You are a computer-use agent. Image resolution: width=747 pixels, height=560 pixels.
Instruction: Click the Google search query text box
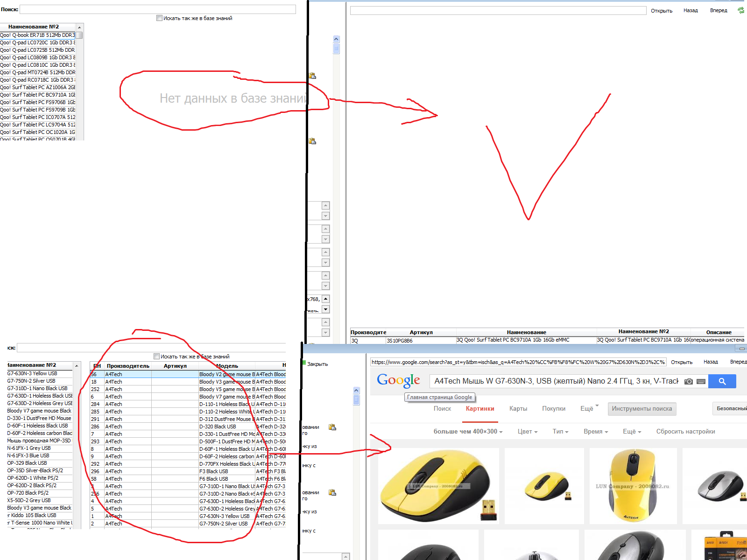coord(556,381)
